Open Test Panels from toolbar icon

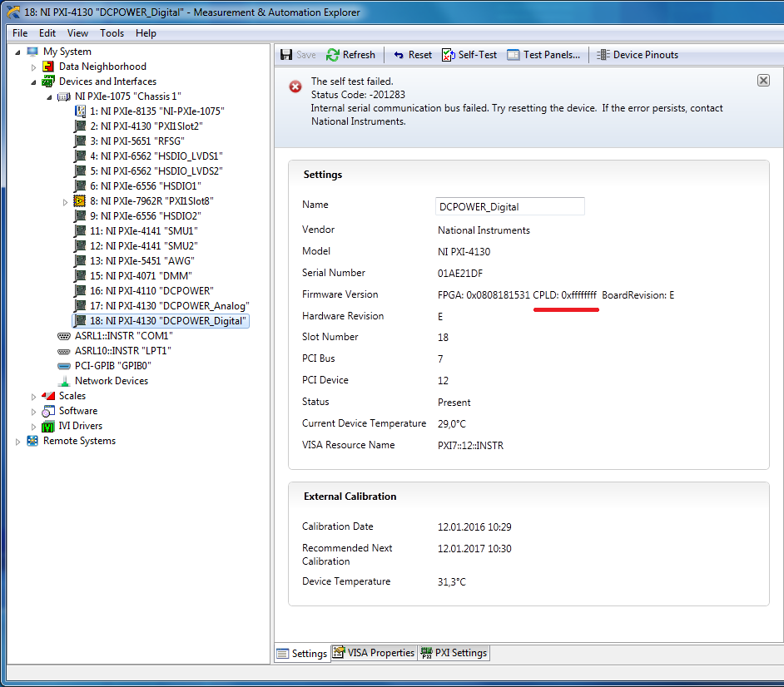click(513, 54)
